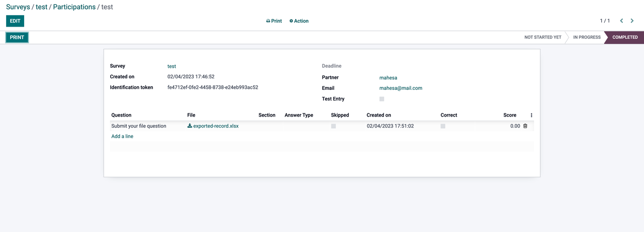Toggle the Test Entry checkbox
The height and width of the screenshot is (232, 644).
(x=382, y=99)
